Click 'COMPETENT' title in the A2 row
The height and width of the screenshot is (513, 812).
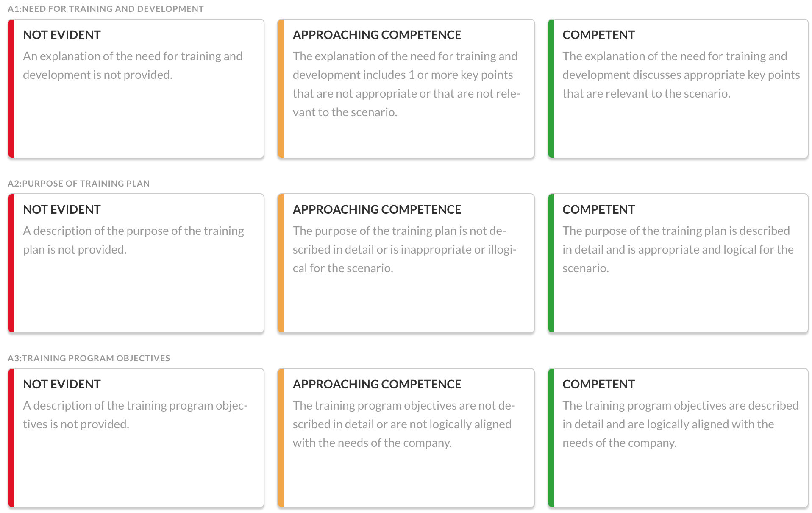click(x=598, y=209)
